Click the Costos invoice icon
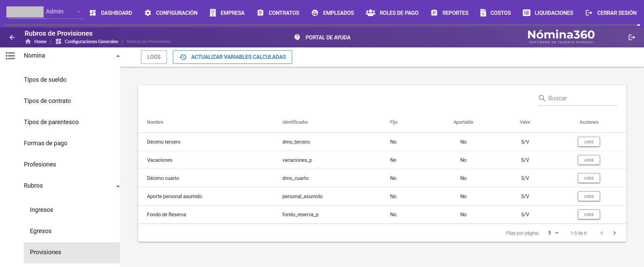Image resolution: width=644 pixels, height=267 pixels. click(483, 13)
